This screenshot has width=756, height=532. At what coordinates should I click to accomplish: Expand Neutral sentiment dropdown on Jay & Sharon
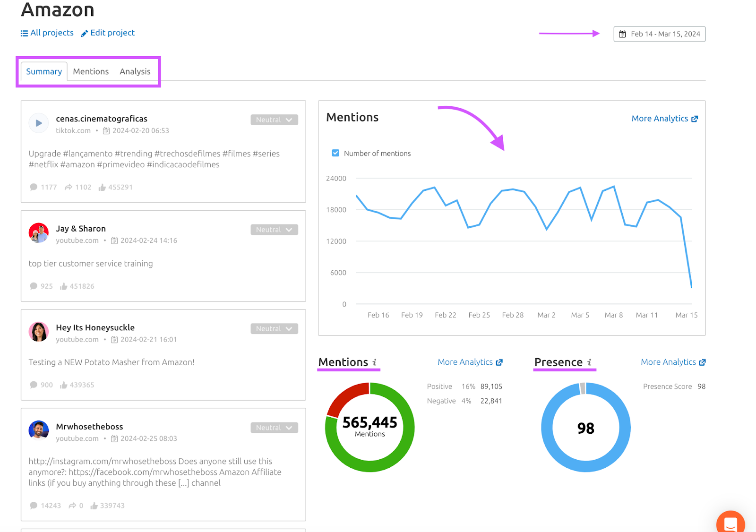pyautogui.click(x=274, y=230)
